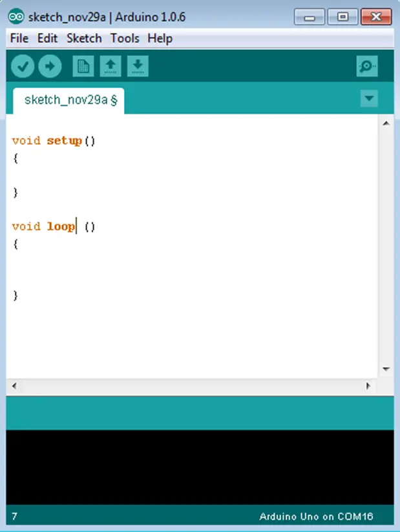Open a sketch using up-arrow icon
Screen dimensions: 400x532
[111, 66]
